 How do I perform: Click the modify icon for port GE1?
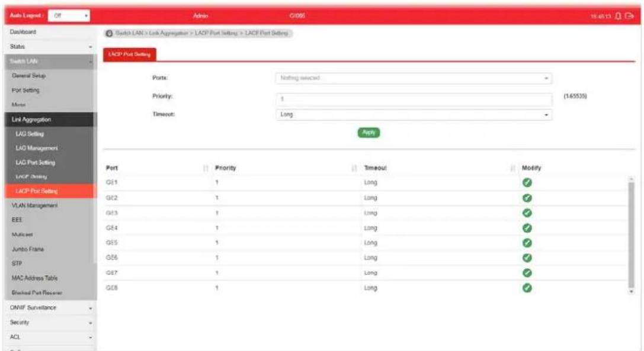click(x=527, y=183)
